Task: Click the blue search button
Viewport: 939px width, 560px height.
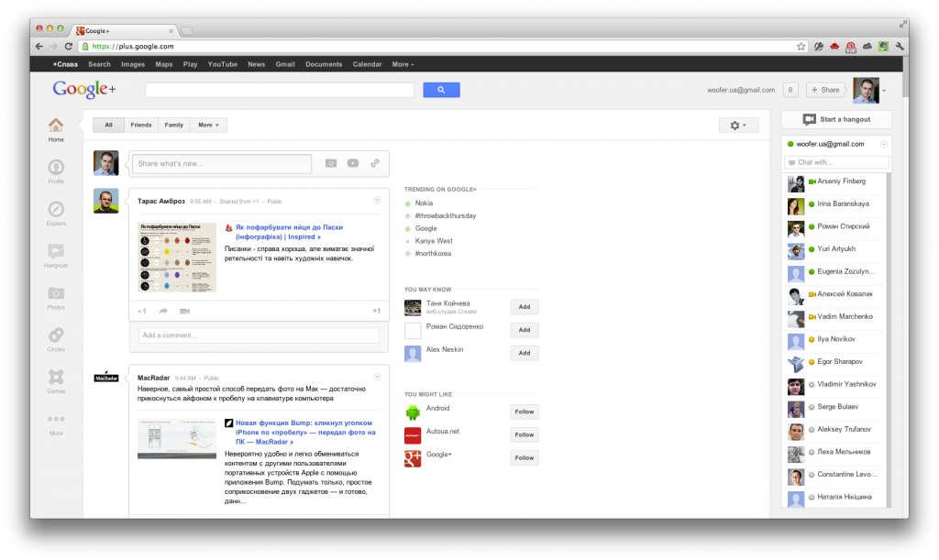Action: pyautogui.click(x=441, y=90)
